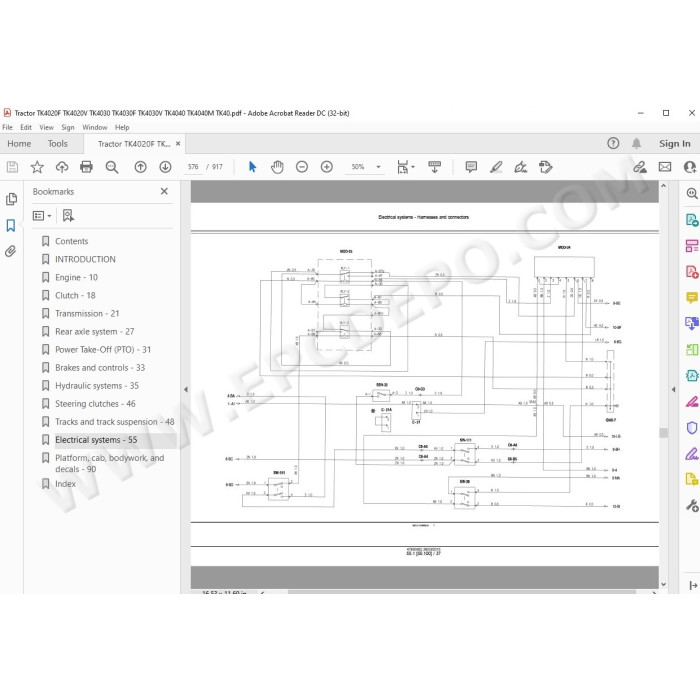Screen dimensions: 700x700
Task: Open the Sign menu
Action: coord(68,127)
